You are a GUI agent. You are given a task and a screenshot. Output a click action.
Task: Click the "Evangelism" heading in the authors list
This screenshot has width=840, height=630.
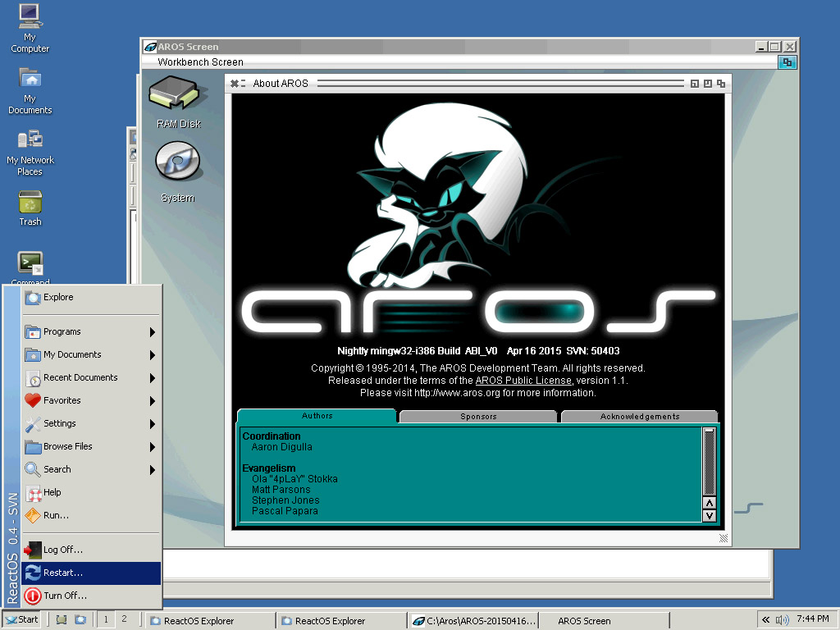click(x=269, y=468)
